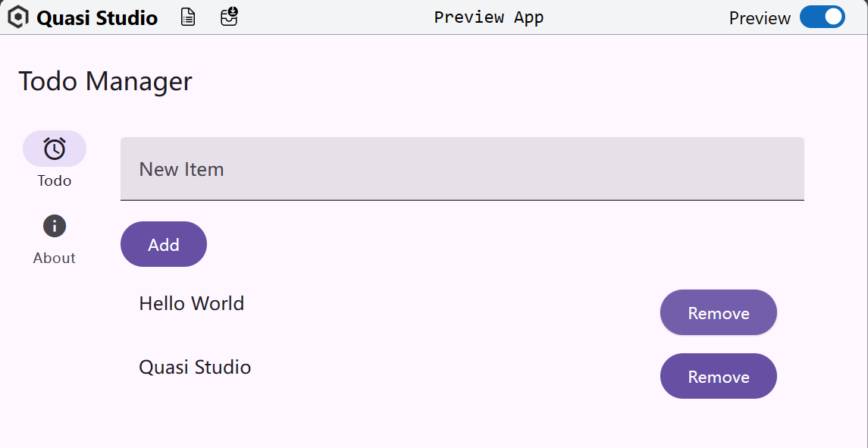
Task: Switch to the About navigation label
Action: coord(55,258)
